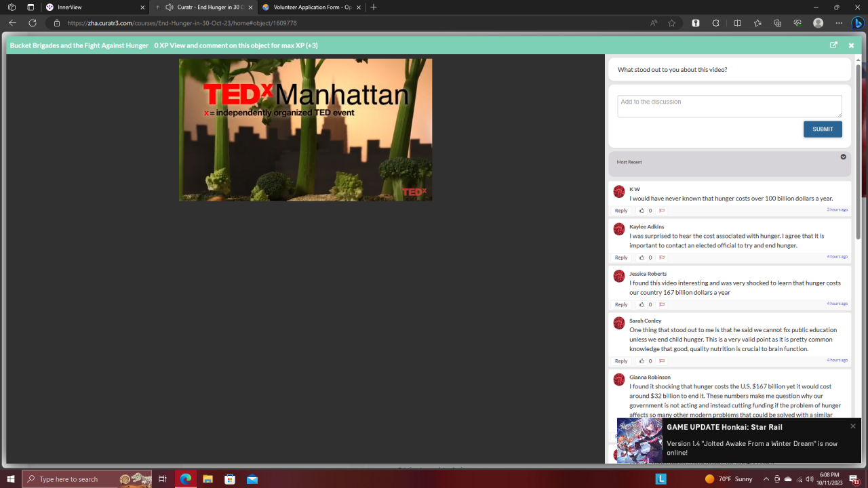
Task: Open a new browser tab
Action: [x=374, y=7]
